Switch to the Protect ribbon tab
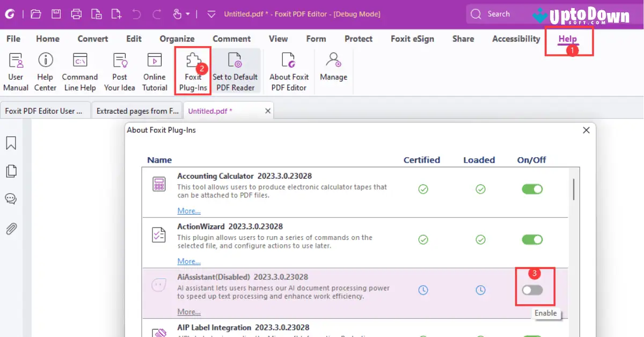The image size is (644, 337). click(x=358, y=39)
